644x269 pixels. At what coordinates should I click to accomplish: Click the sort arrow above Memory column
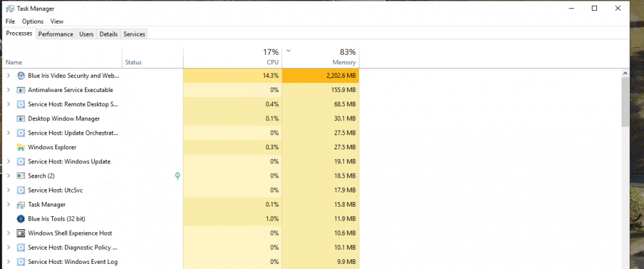click(289, 51)
